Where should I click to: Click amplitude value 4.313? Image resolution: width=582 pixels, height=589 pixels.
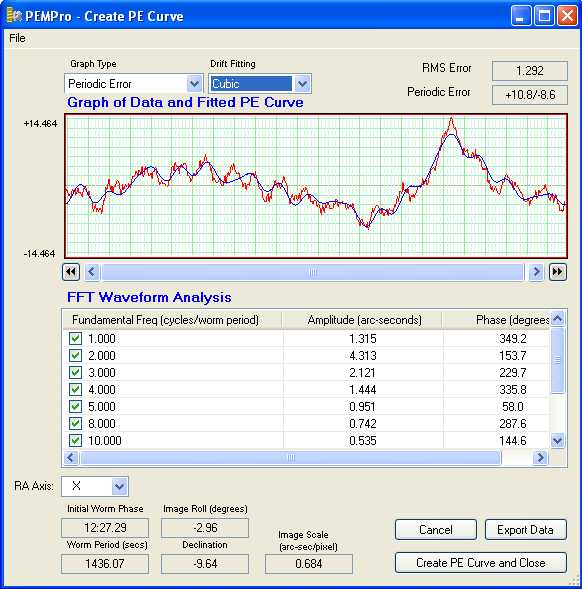(363, 355)
